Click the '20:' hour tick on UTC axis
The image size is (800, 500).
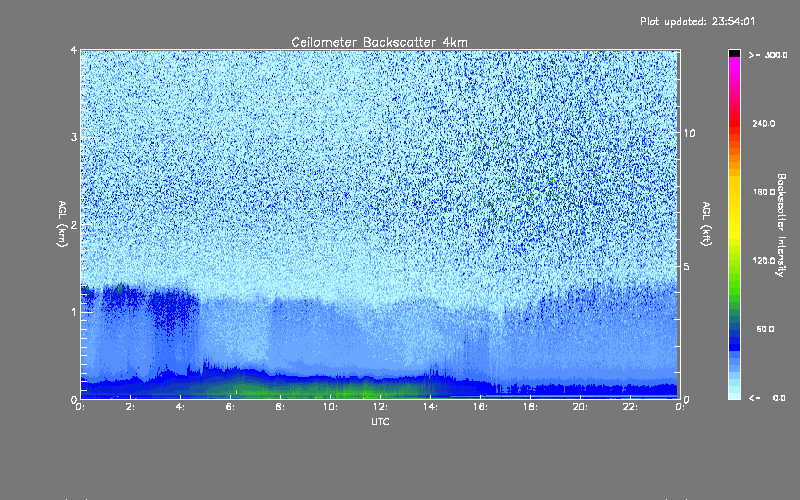(x=580, y=407)
